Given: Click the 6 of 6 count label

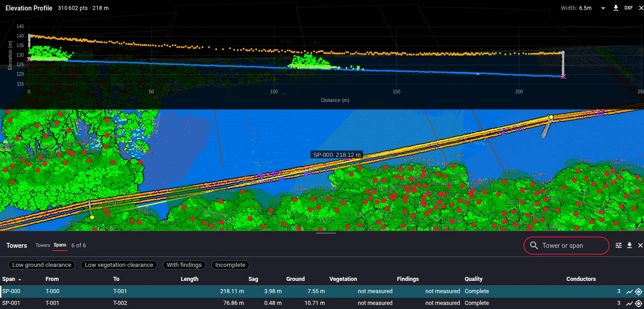Looking at the screenshot, I should click(x=78, y=245).
